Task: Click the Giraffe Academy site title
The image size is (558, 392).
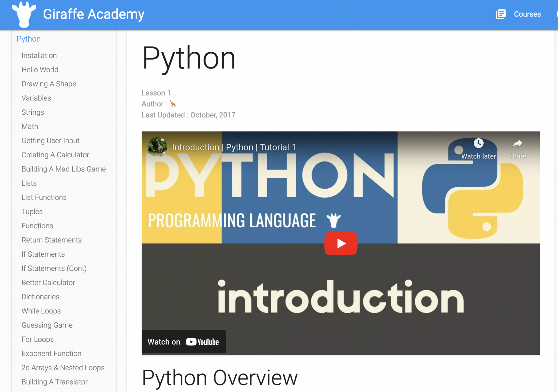Action: pos(94,14)
